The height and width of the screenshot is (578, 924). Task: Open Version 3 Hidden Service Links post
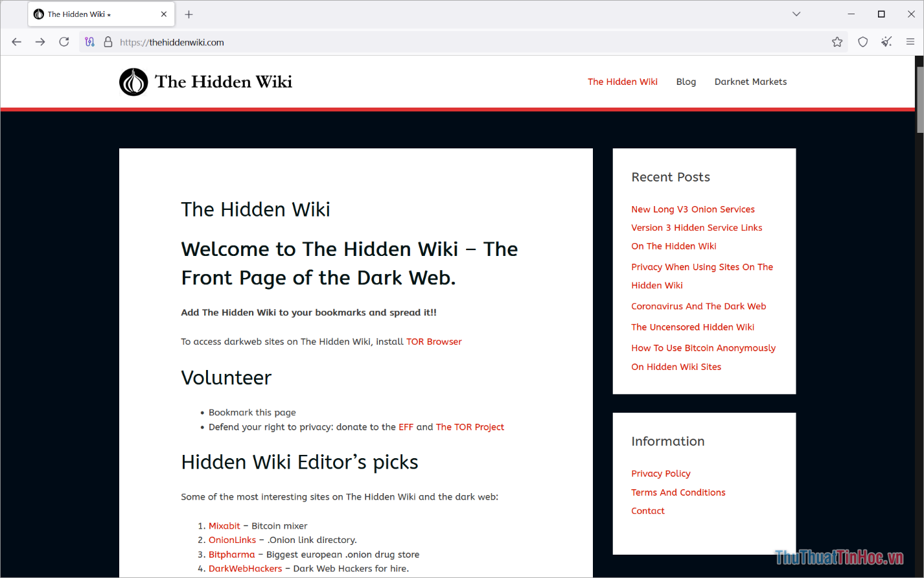[x=697, y=237]
